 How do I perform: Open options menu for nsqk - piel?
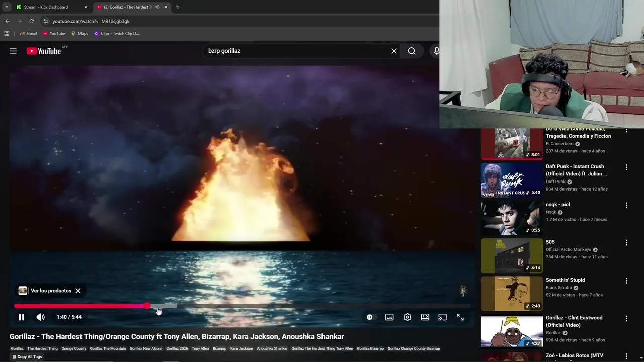click(626, 205)
